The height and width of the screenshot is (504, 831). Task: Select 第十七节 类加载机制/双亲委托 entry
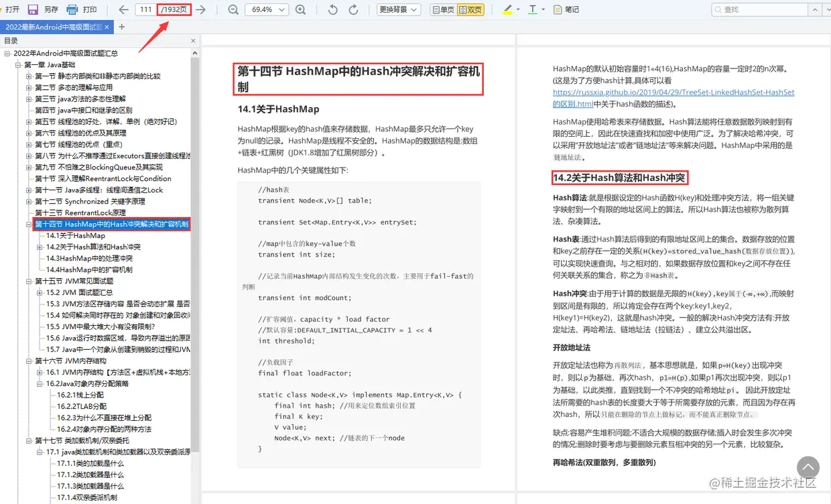click(x=82, y=440)
